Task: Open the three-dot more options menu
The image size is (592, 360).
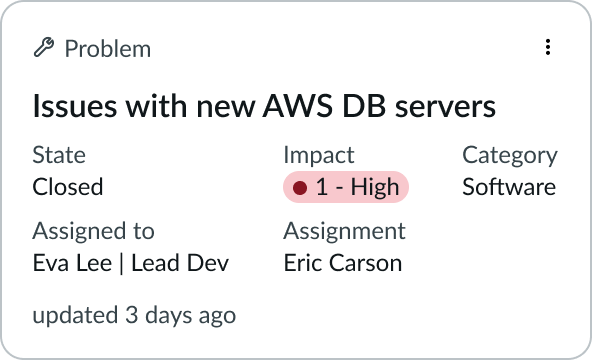Action: (x=548, y=47)
